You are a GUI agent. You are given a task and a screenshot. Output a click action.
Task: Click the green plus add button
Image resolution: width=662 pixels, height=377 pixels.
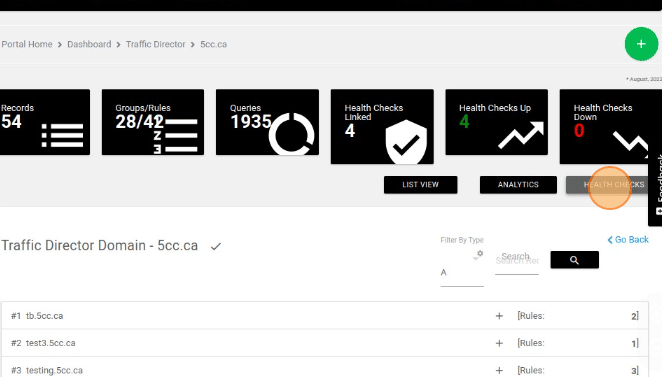pyautogui.click(x=641, y=44)
